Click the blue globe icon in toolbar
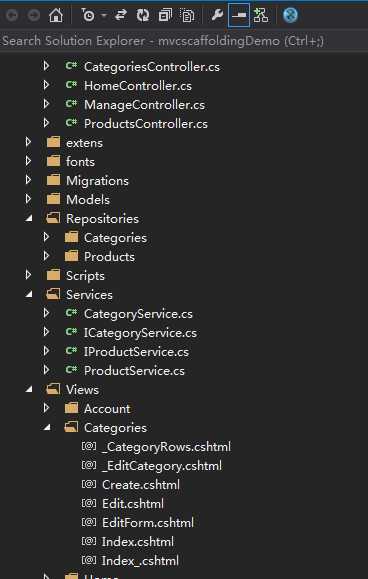 [x=290, y=16]
